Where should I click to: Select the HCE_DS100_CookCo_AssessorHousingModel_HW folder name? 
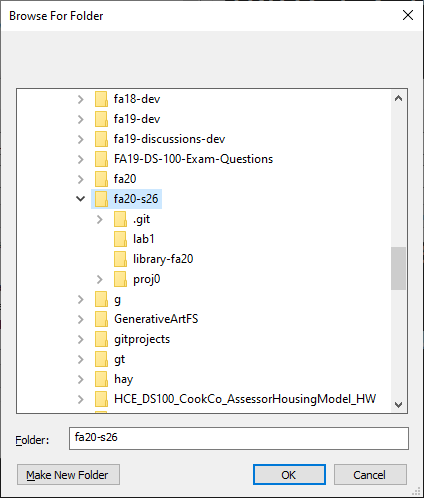[x=245, y=399]
